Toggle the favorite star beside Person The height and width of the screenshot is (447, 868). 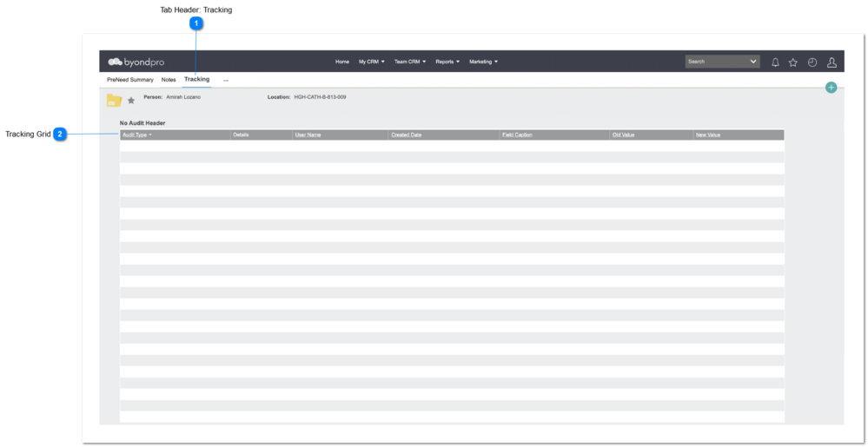131,100
